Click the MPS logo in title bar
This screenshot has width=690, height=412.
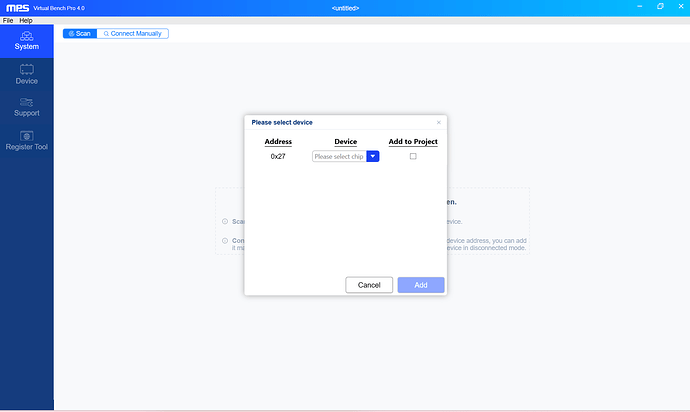18,8
